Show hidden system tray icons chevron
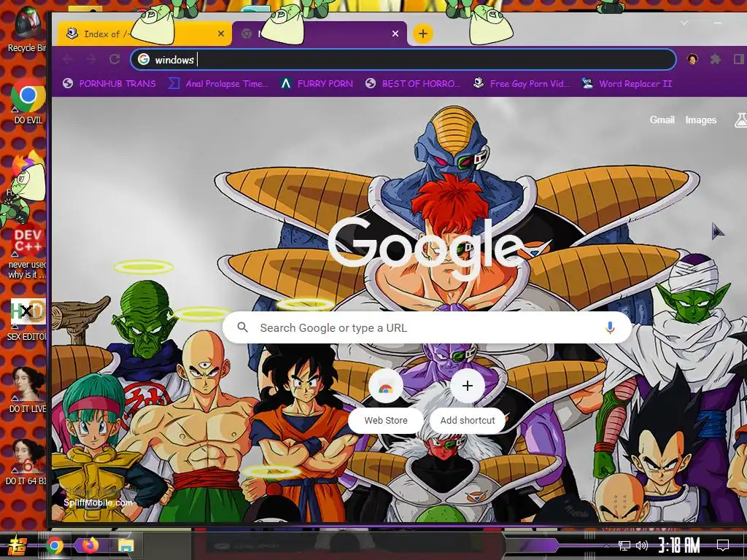747x560 pixels. [606, 545]
